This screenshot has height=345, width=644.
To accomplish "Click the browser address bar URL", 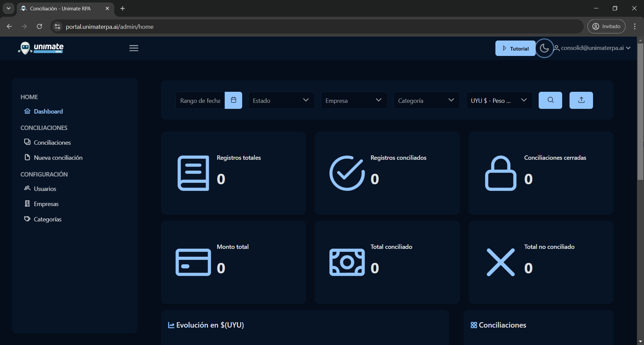I will coord(110,26).
